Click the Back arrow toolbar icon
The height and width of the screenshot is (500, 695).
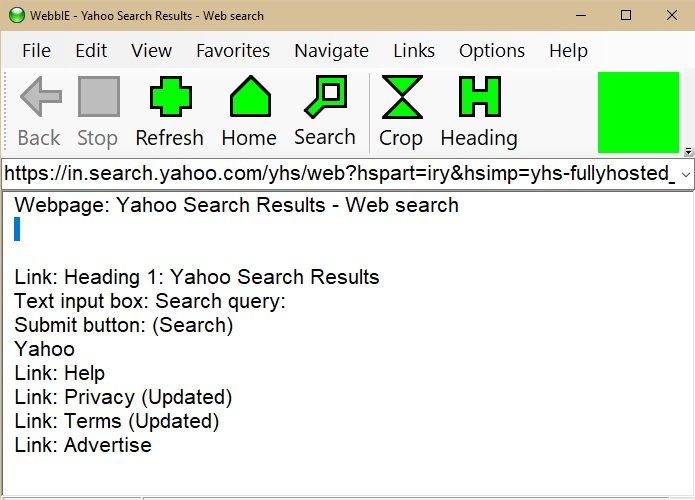tap(40, 97)
